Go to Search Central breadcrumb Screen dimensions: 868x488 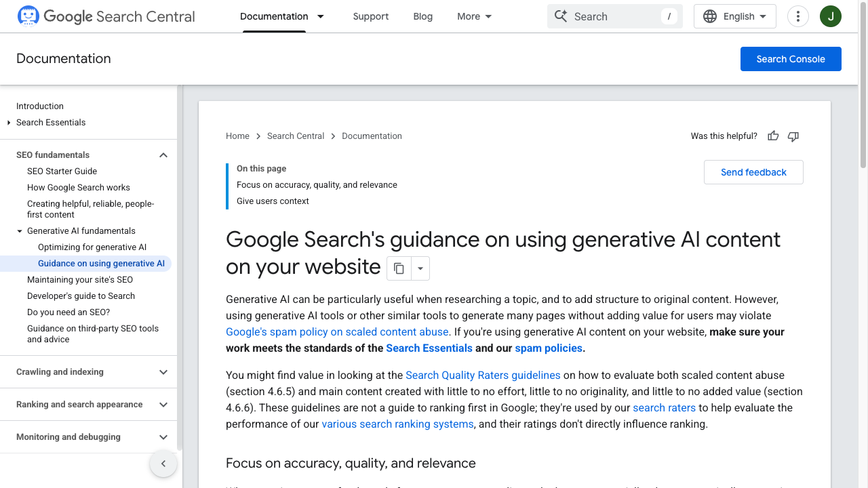pyautogui.click(x=296, y=136)
